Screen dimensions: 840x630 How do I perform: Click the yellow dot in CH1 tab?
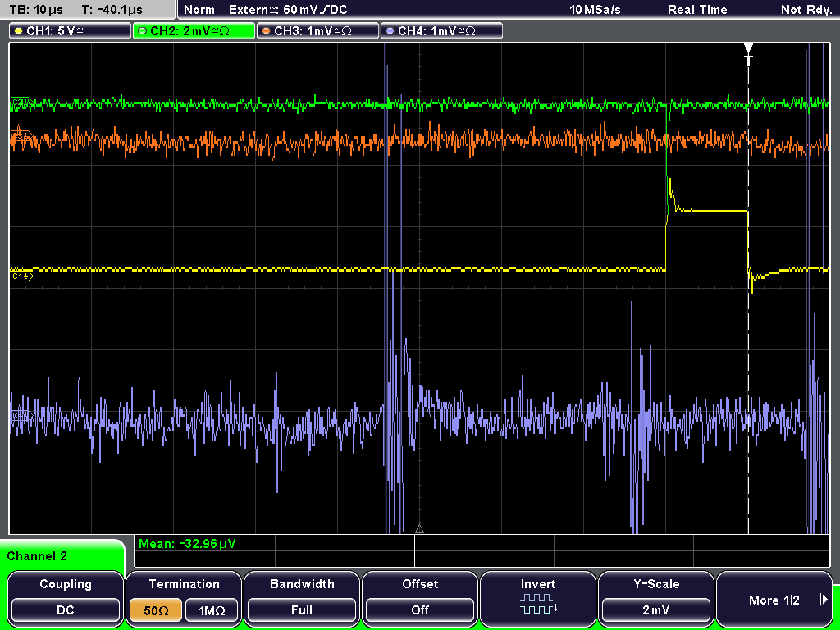(19, 31)
